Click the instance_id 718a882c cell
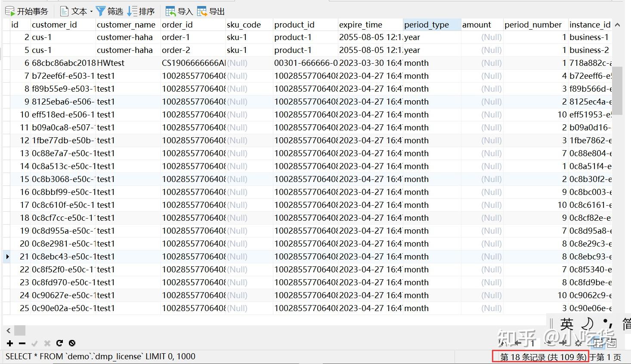Screen dimensions: 631x364 pyautogui.click(x=590, y=63)
